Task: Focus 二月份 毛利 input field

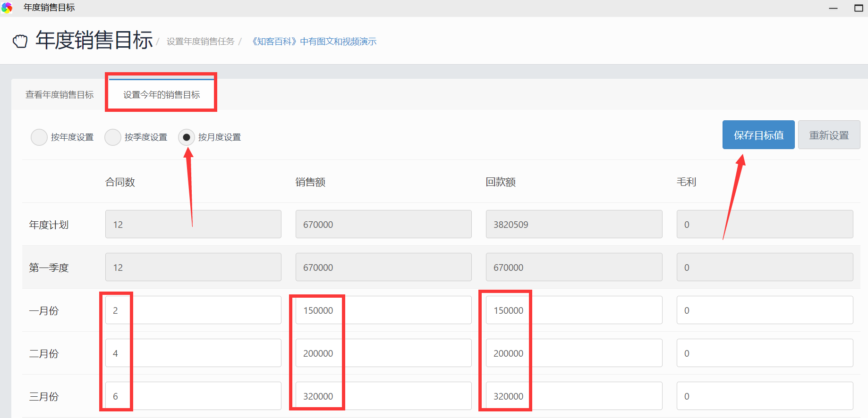Action: [x=765, y=353]
